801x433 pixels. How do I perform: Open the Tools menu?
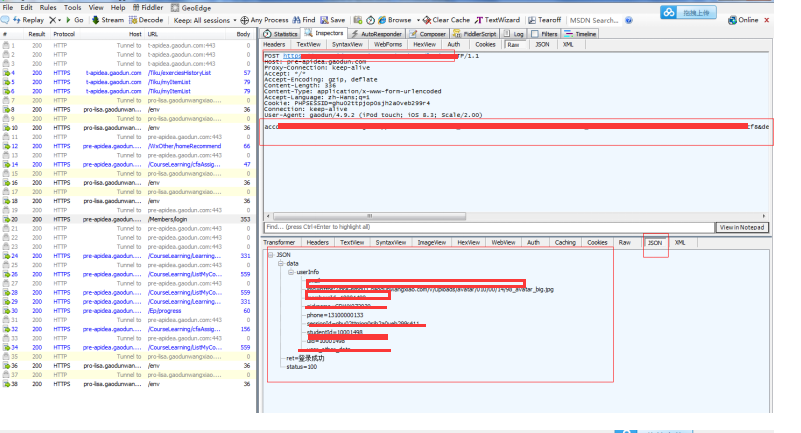pos(73,8)
